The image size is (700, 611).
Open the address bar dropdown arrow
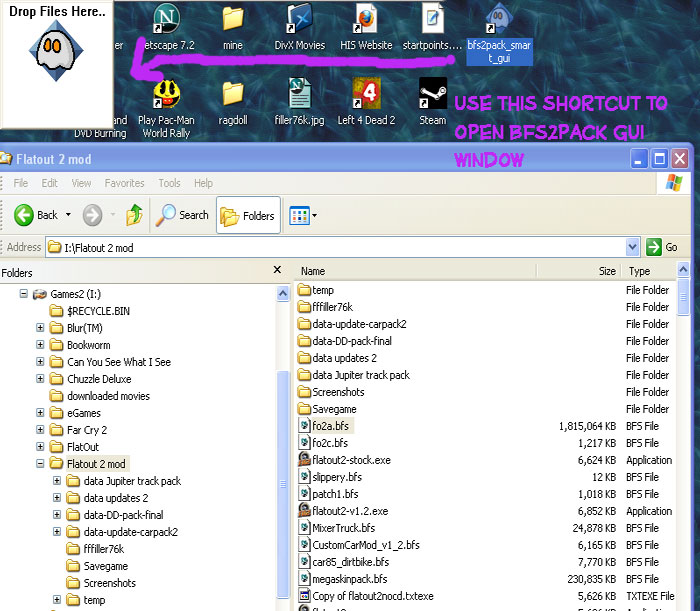tap(632, 247)
